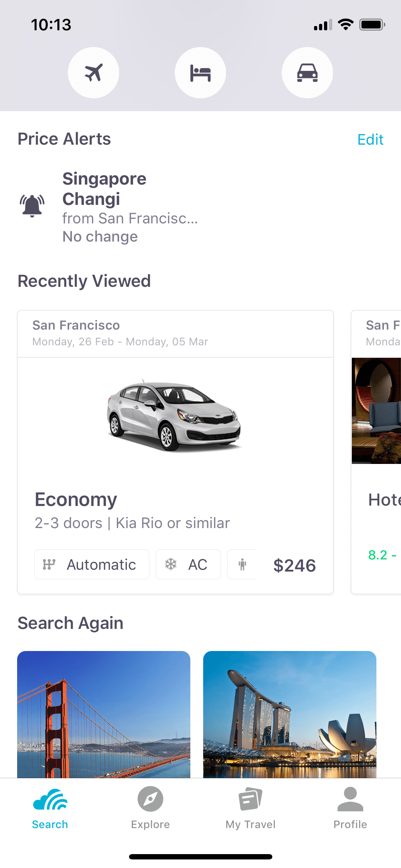
Task: Open hotel search via bed icon
Action: [x=200, y=73]
